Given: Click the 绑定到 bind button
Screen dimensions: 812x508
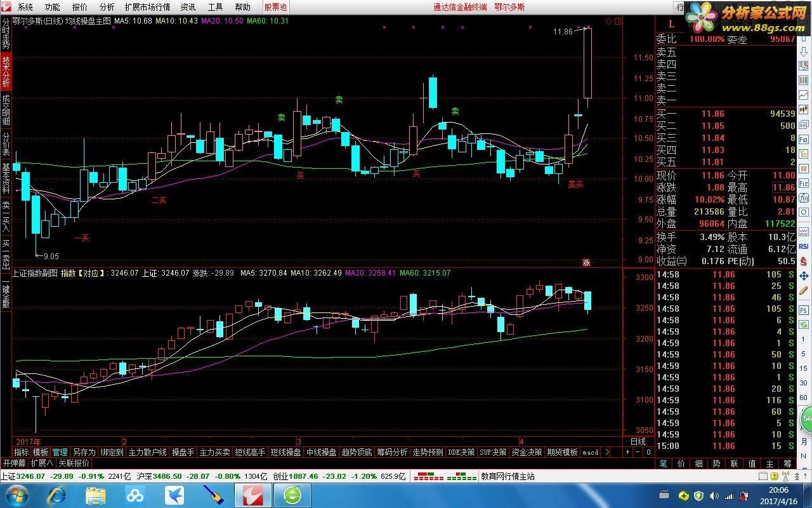Looking at the screenshot, I should click(x=112, y=452).
